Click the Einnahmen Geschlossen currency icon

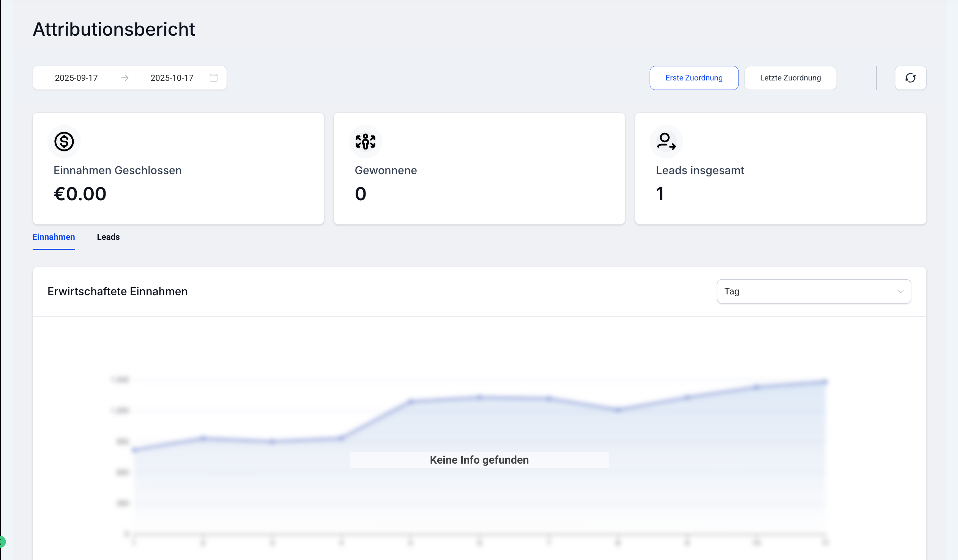tap(64, 142)
